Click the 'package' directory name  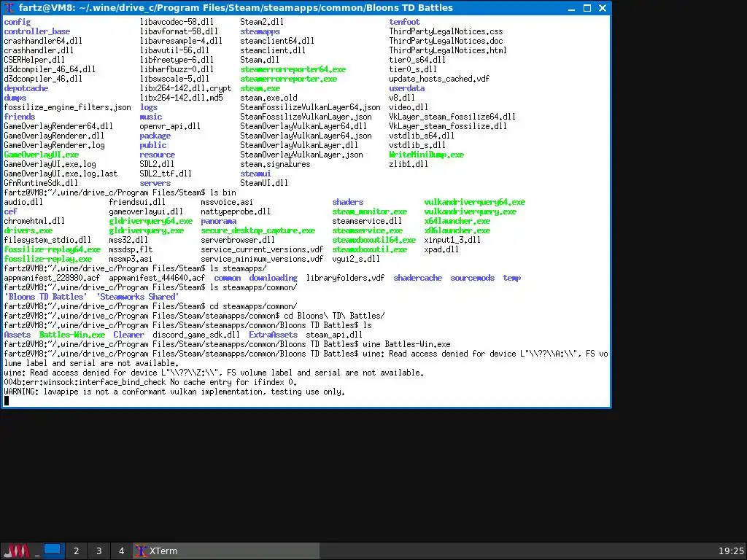click(x=155, y=136)
